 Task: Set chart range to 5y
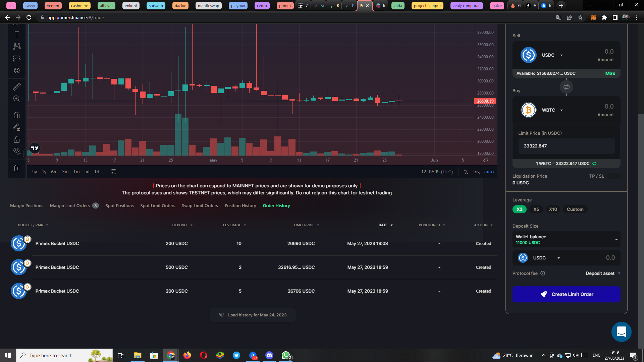35,172
